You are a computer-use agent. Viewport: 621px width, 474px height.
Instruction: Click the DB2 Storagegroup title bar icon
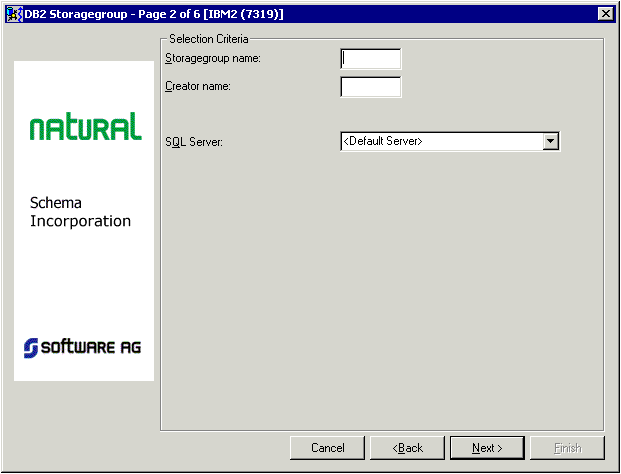click(14, 13)
